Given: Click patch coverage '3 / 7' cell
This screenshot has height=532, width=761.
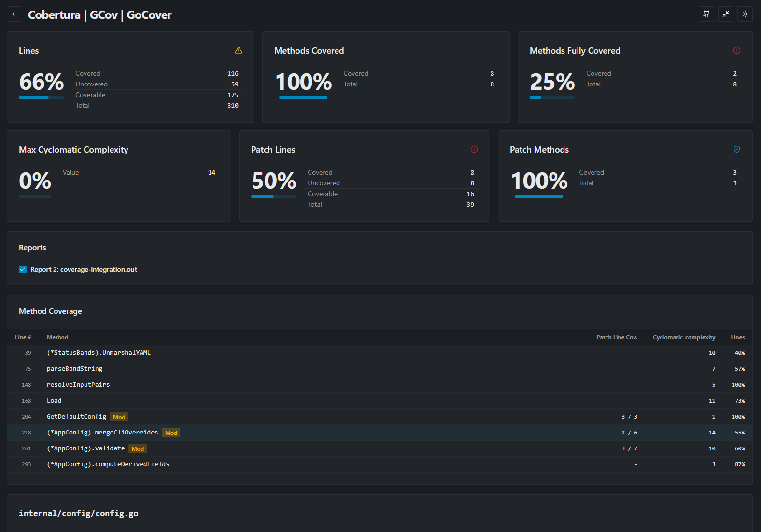Looking at the screenshot, I should click(x=629, y=448).
